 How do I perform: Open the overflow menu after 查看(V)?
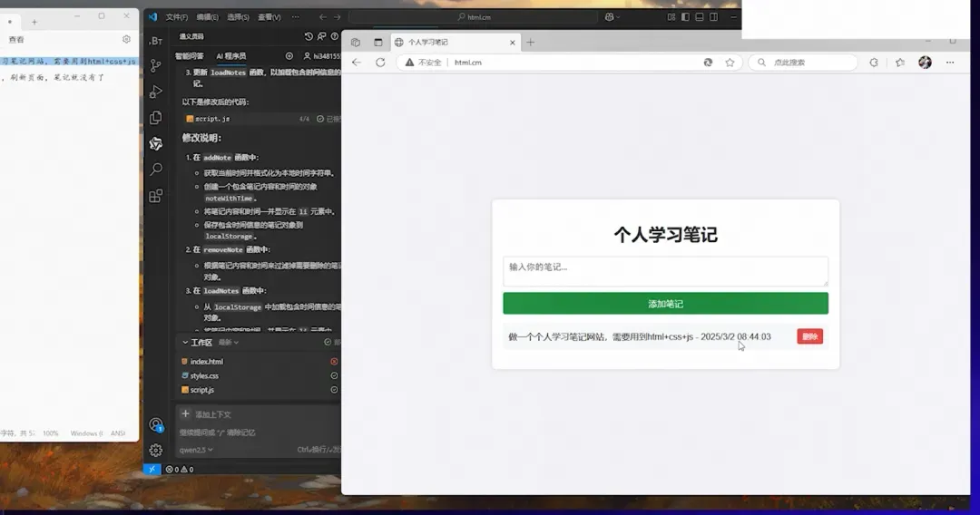point(296,17)
